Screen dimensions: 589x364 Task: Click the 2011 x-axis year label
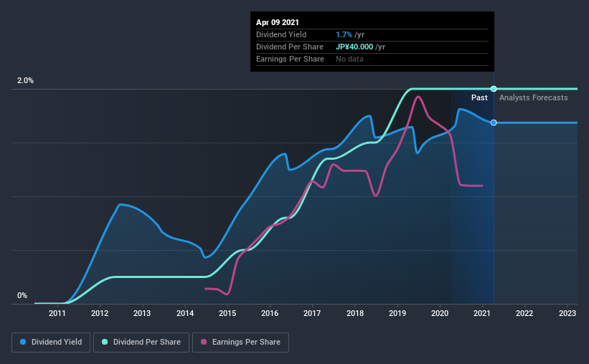click(x=57, y=313)
